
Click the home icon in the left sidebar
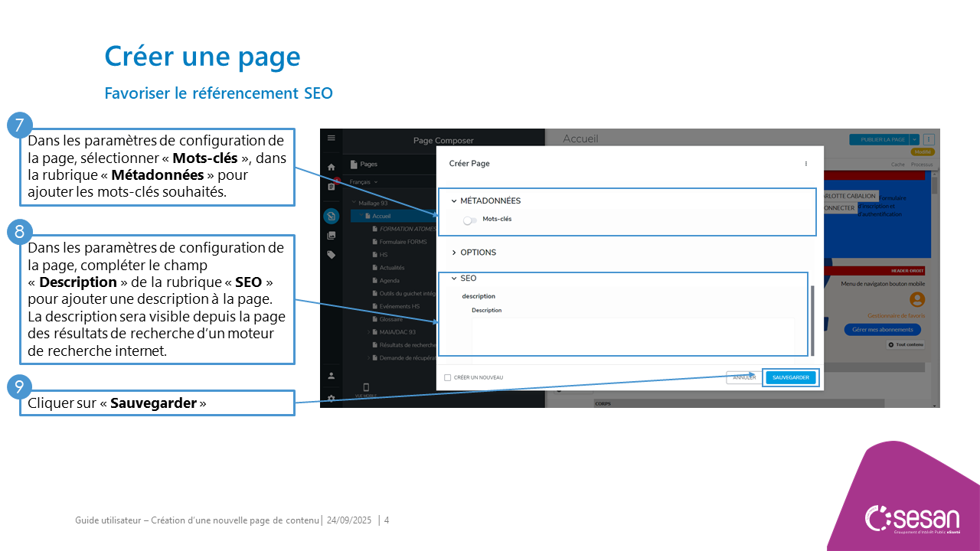coord(331,167)
